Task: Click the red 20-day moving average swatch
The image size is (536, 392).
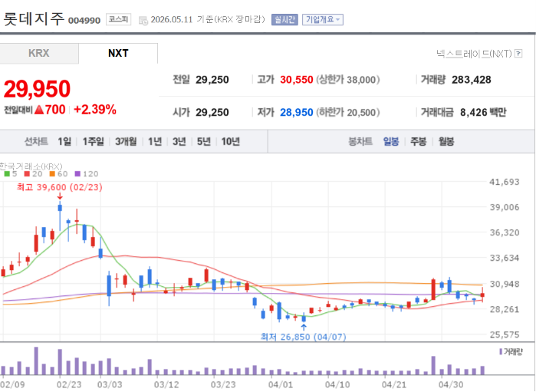Action: [x=27, y=174]
